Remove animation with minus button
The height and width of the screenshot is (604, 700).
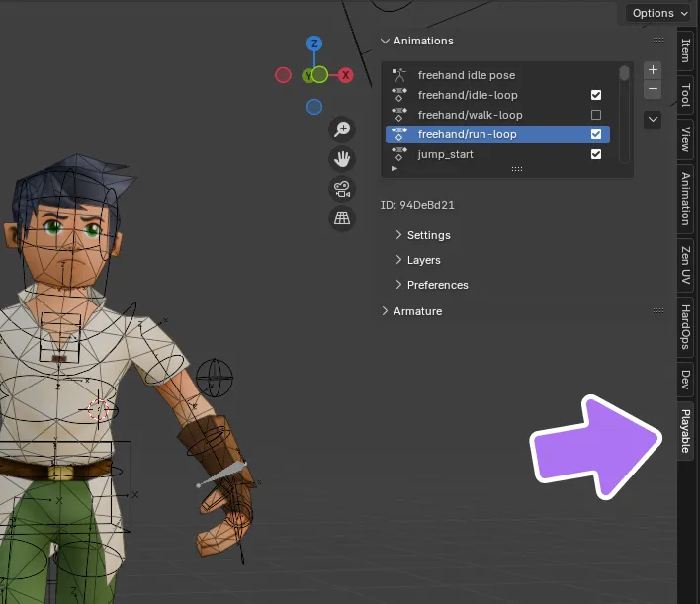click(x=653, y=89)
